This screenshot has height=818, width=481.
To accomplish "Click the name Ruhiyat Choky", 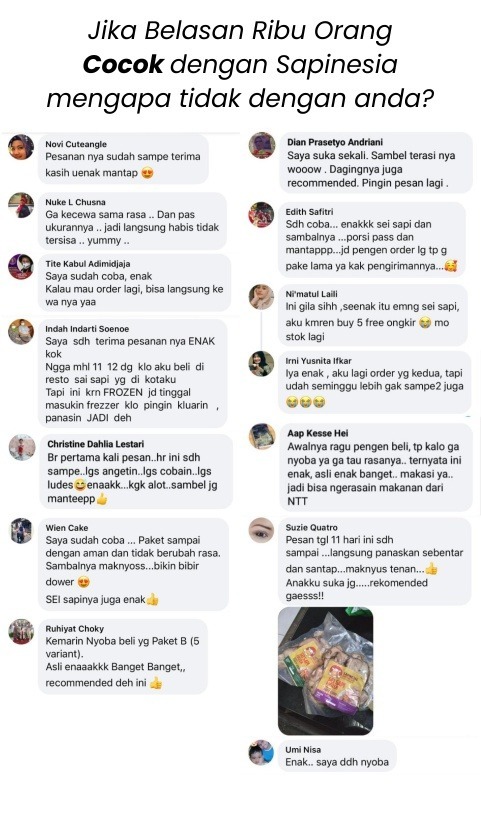I will [x=75, y=629].
